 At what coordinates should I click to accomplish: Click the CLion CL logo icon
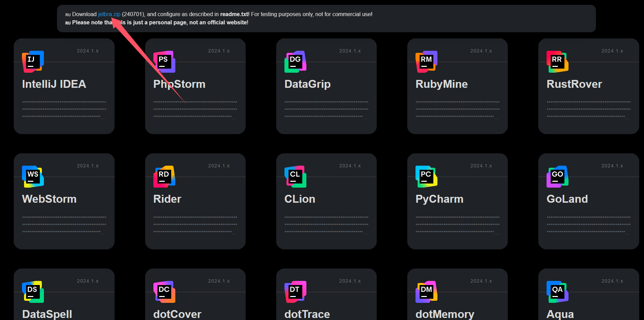295,177
